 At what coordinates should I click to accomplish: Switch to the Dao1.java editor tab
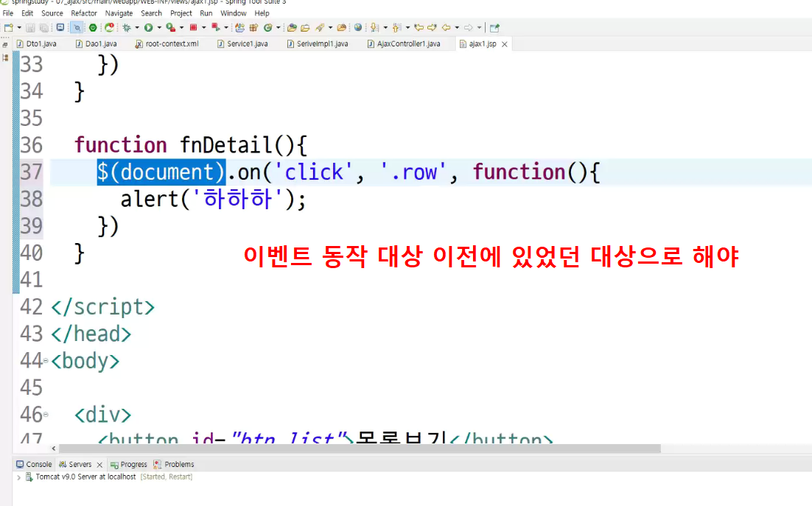point(97,44)
